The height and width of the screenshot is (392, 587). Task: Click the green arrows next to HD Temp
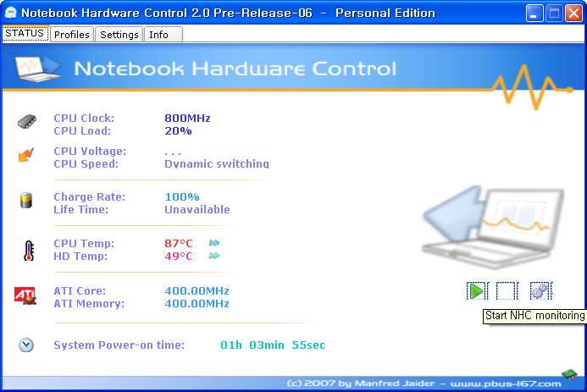[214, 256]
